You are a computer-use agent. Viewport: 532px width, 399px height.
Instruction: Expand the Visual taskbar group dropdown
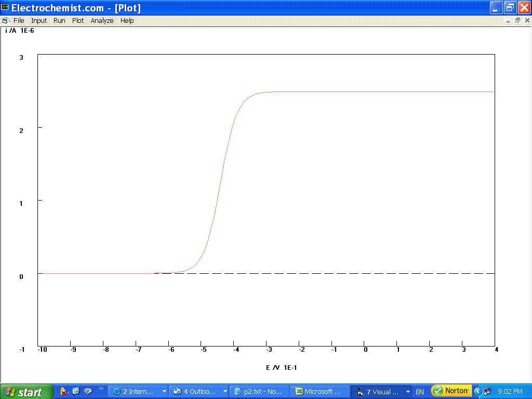click(x=408, y=392)
